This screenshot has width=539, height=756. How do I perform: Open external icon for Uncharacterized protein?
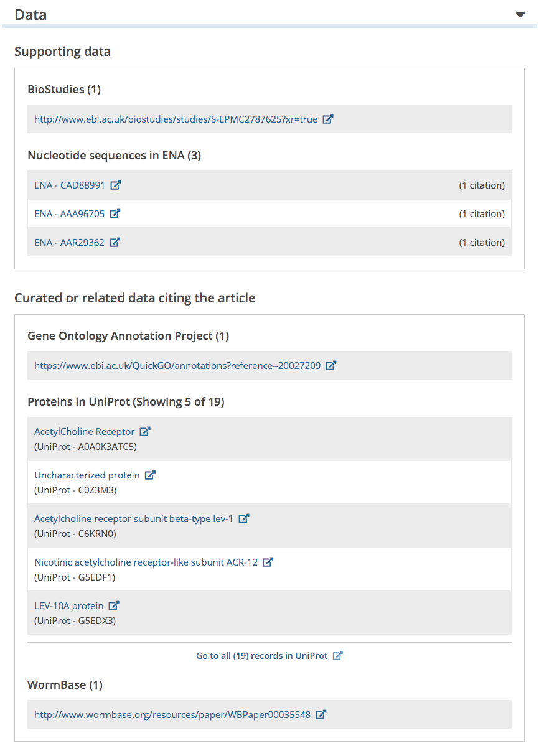(150, 474)
